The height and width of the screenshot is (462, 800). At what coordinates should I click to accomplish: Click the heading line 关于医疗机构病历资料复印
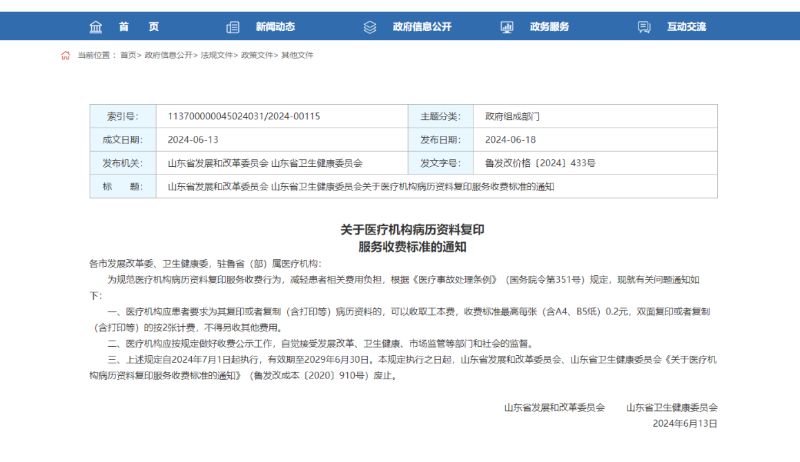coord(412,230)
